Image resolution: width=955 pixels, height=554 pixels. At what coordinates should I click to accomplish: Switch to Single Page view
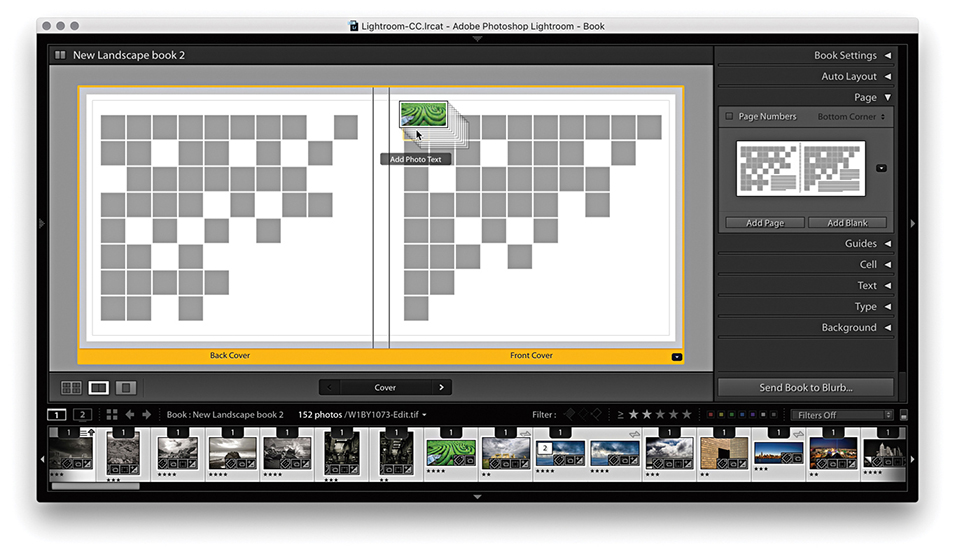(126, 387)
